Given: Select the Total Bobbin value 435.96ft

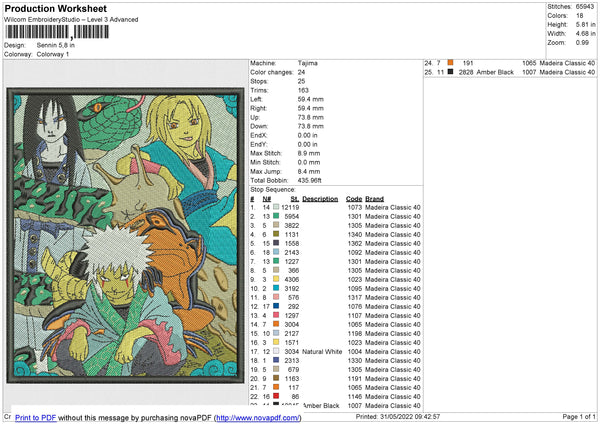Looking at the screenshot, I should 310,180.
